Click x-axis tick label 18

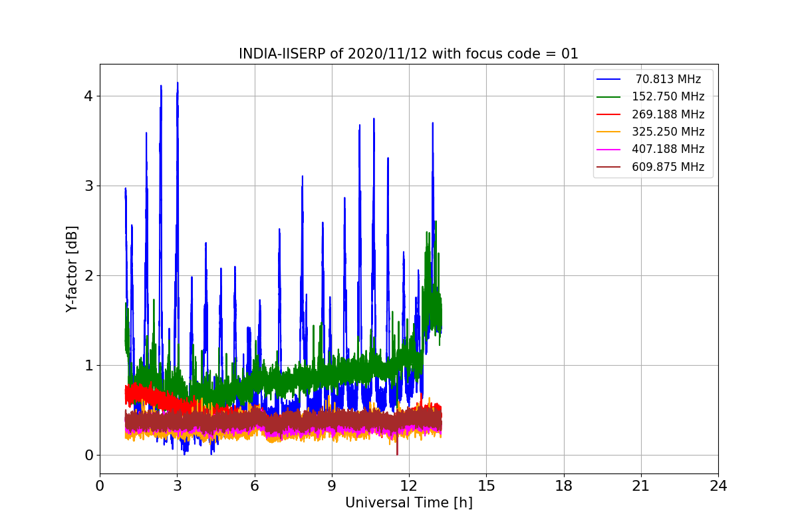click(x=564, y=485)
